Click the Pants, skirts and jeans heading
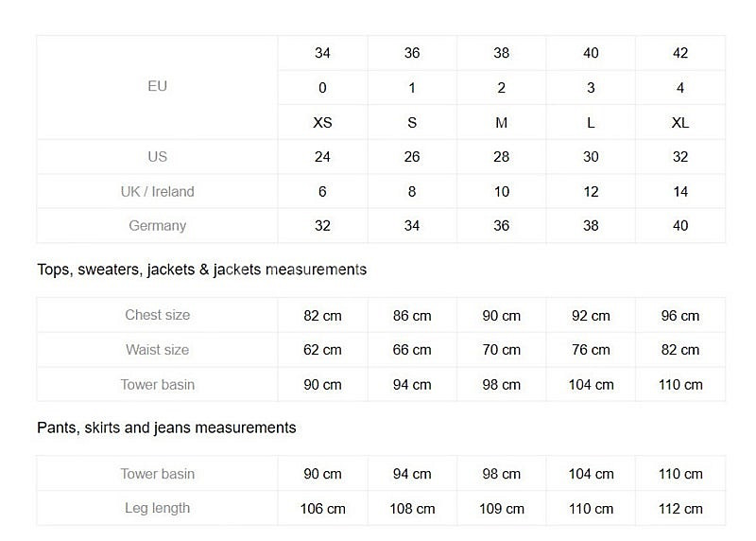 click(x=167, y=428)
